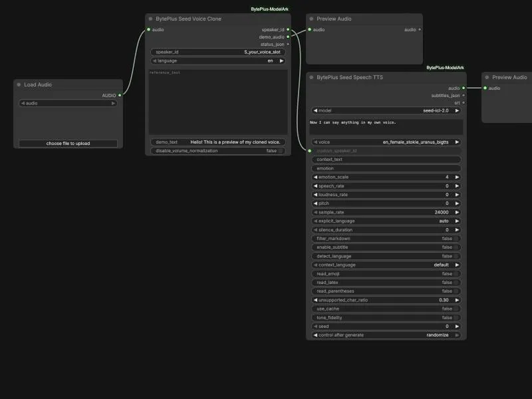Collapse the BytePlus Seed Speech TTS node dot
The width and height of the screenshot is (532, 399).
point(311,77)
